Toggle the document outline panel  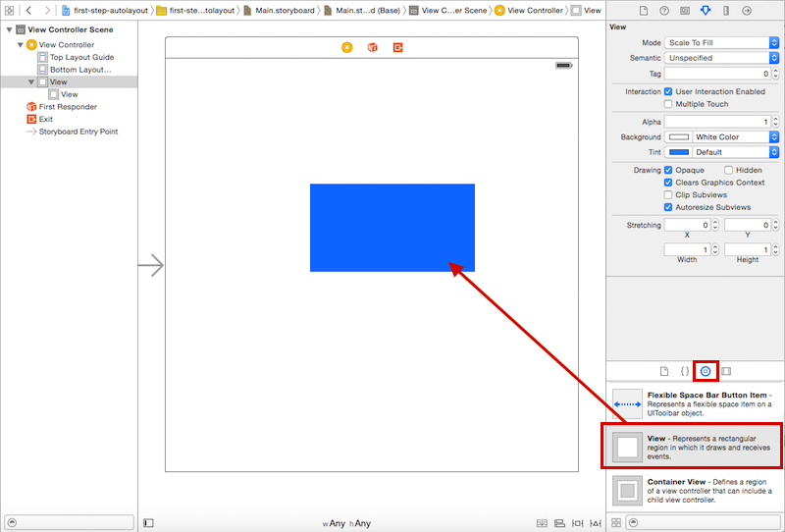(148, 523)
